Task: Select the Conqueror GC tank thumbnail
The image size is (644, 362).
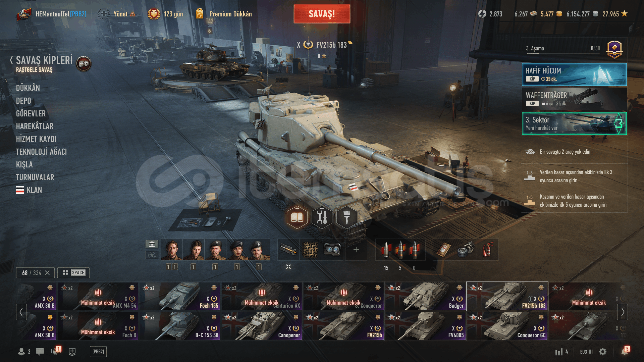Action: pos(507,326)
